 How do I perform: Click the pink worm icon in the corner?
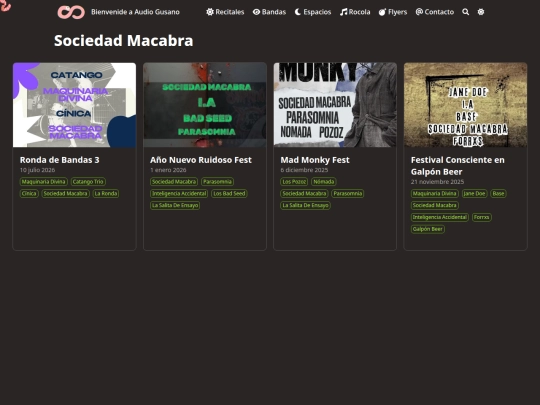(5, 5)
